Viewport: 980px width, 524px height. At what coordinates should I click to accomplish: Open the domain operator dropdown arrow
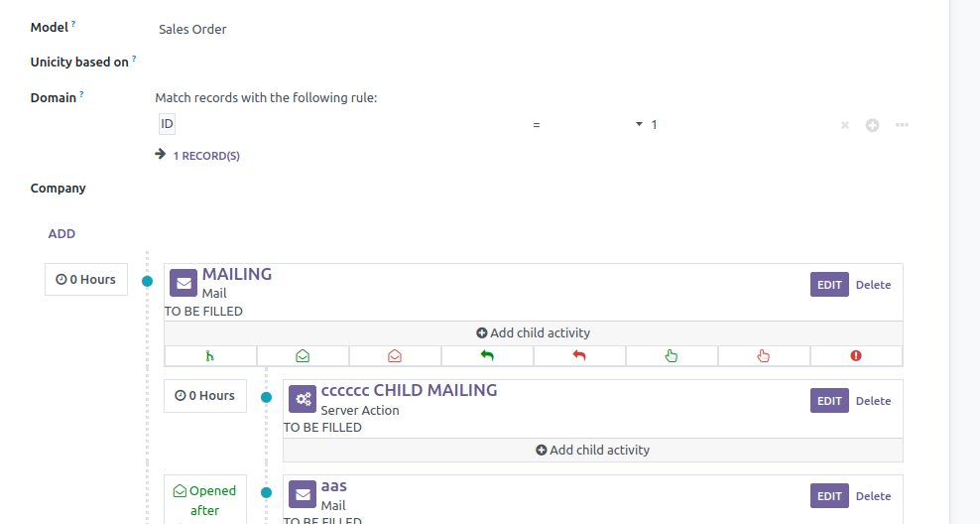pyautogui.click(x=640, y=124)
